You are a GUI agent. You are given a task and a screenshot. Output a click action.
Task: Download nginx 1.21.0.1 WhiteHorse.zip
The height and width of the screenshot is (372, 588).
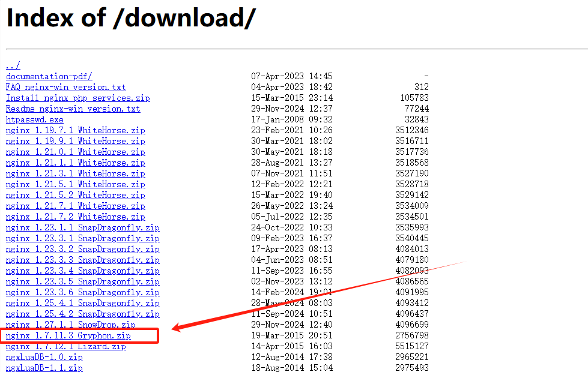pos(75,152)
